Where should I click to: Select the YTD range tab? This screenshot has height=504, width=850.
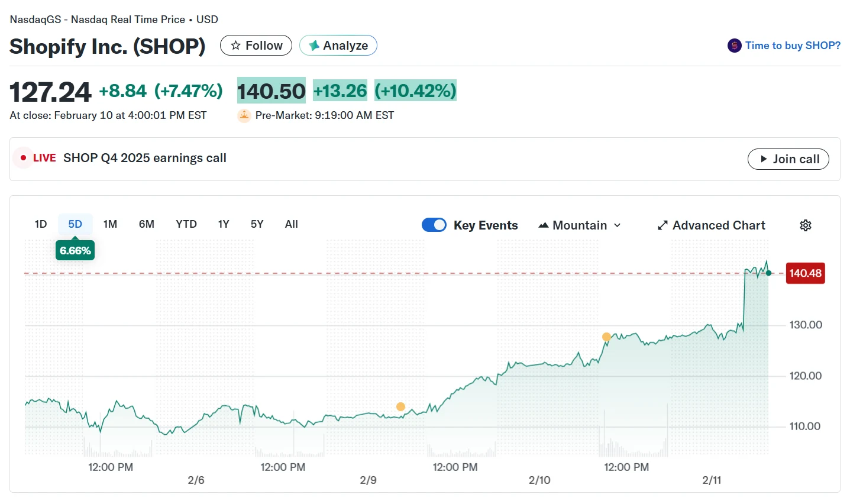[186, 224]
